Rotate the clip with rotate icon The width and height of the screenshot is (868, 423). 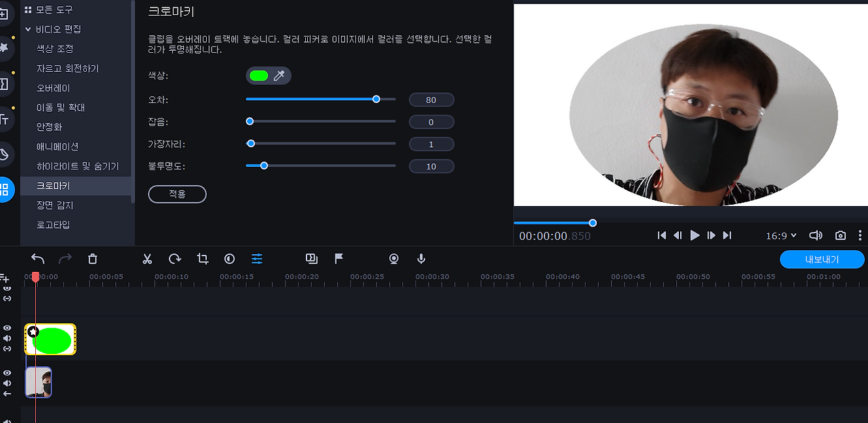click(x=175, y=259)
